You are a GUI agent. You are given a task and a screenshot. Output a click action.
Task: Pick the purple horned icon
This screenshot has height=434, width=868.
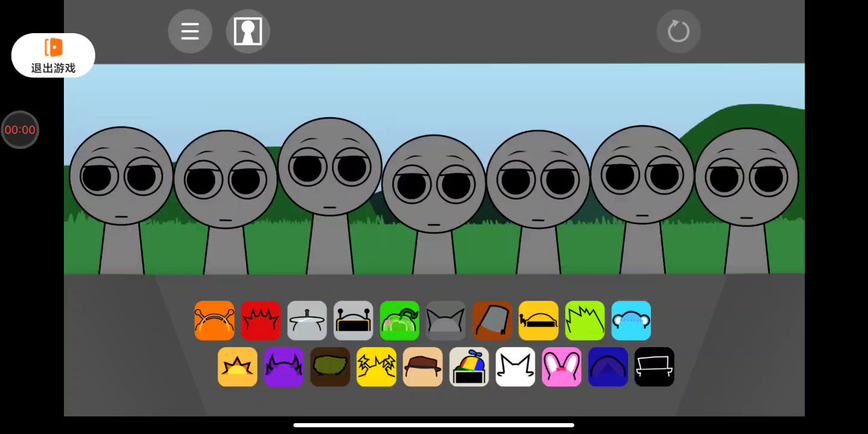pyautogui.click(x=283, y=366)
